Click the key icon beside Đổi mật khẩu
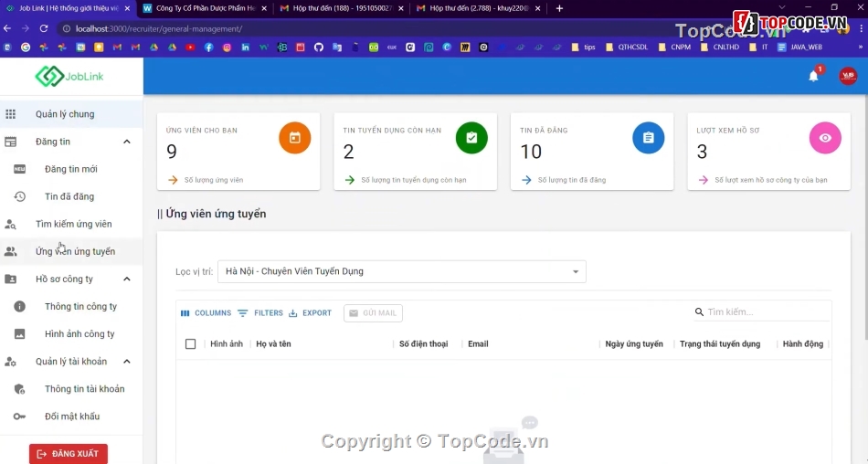868x464 pixels. point(19,417)
